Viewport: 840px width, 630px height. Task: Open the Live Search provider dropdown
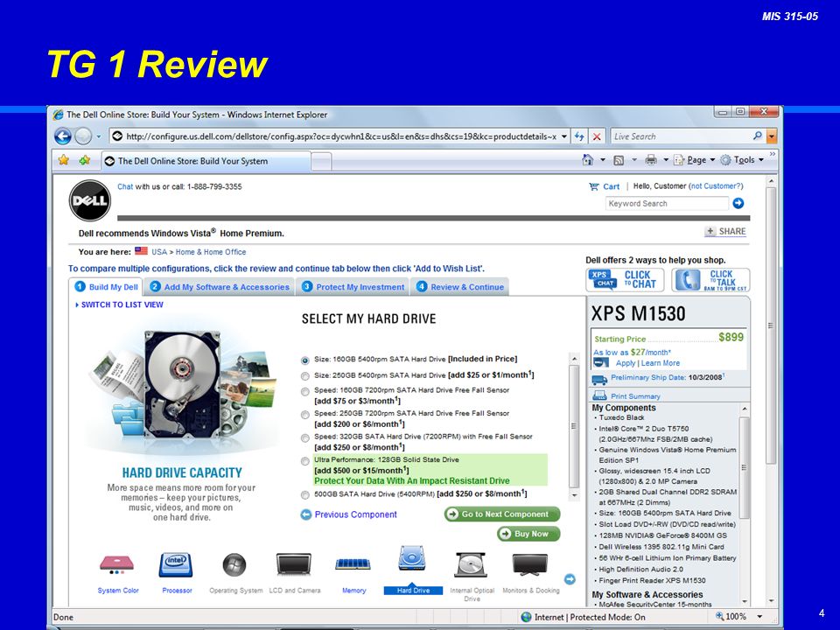tap(772, 136)
